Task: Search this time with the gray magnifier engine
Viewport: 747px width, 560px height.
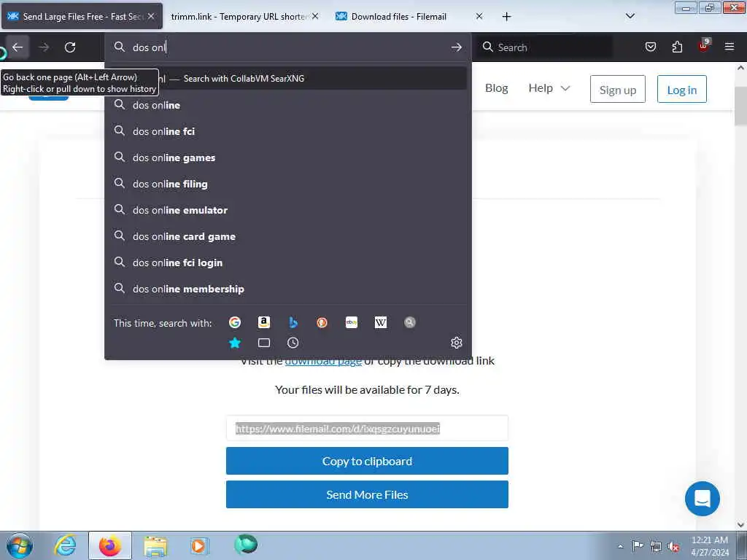Action: pos(410,322)
